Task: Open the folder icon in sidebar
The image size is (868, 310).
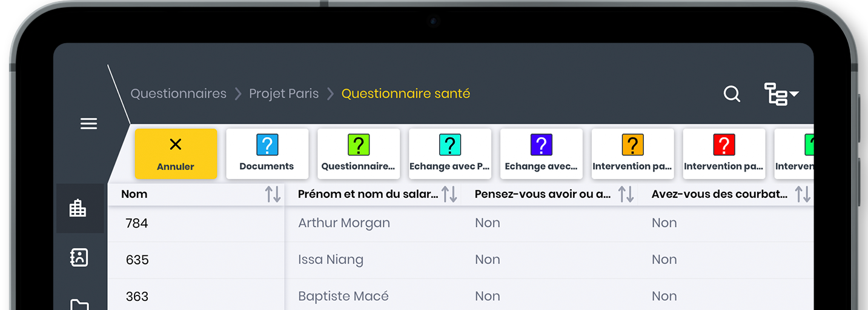Action: coord(79,304)
